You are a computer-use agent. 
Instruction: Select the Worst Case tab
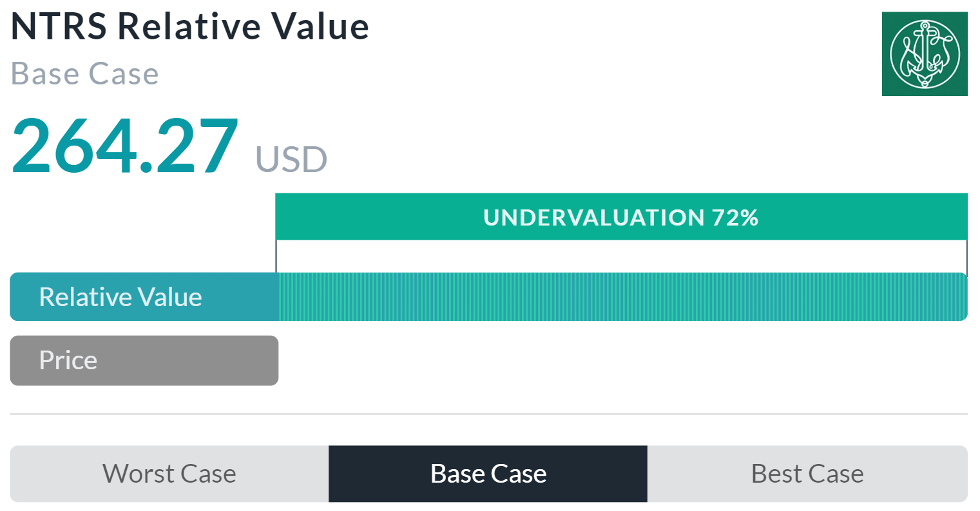coord(169,474)
